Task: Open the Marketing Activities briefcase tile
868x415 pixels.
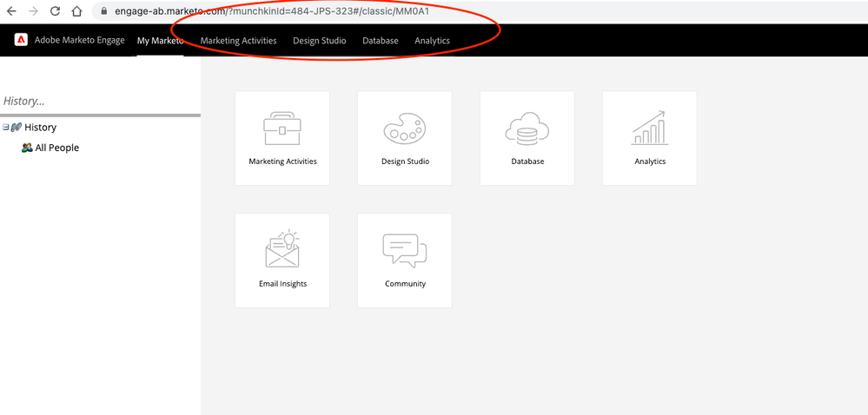Action: (x=282, y=138)
